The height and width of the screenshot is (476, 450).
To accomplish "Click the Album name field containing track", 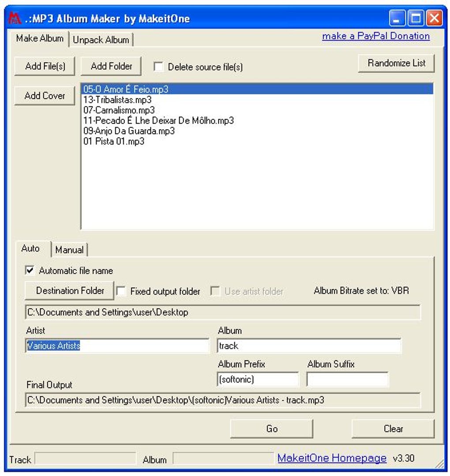I will tap(309, 346).
